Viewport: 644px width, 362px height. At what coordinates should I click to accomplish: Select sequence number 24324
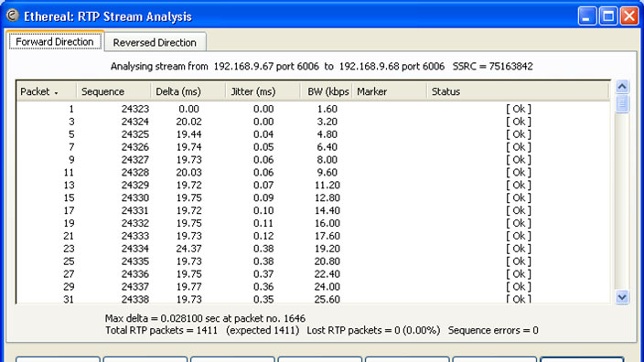click(x=135, y=122)
